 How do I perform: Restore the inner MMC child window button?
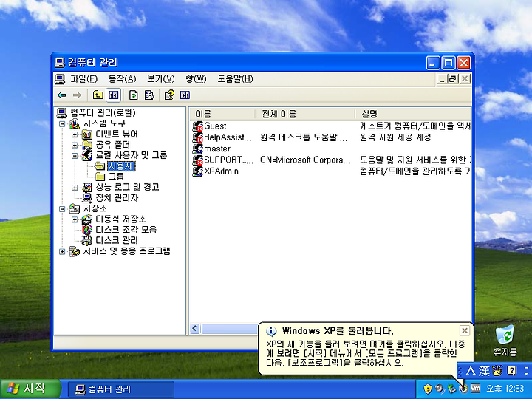pyautogui.click(x=453, y=79)
